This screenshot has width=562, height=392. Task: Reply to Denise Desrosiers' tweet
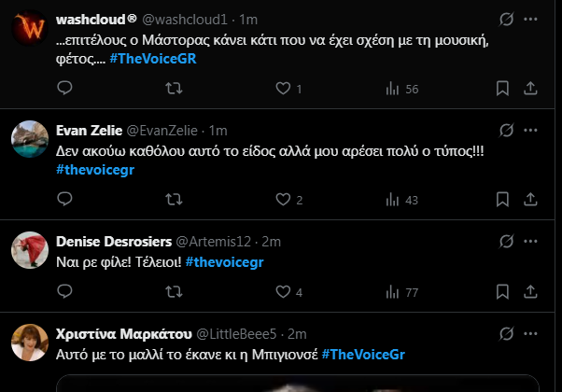click(65, 292)
